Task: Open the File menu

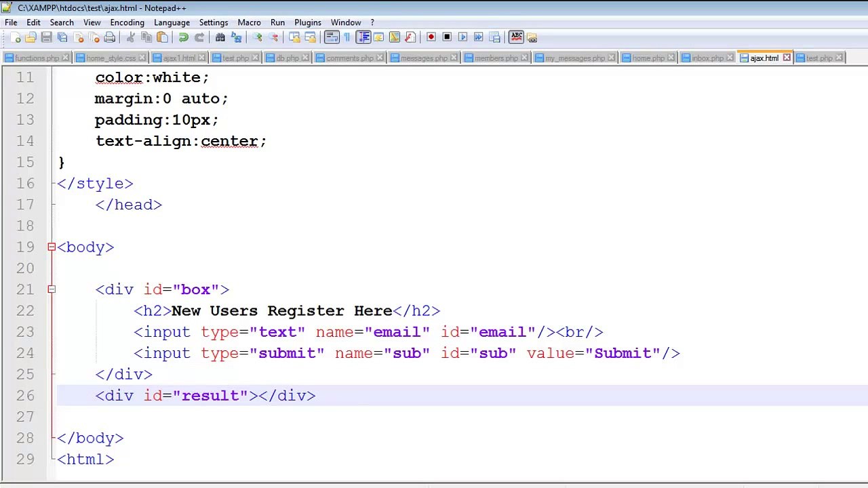Action: click(11, 22)
